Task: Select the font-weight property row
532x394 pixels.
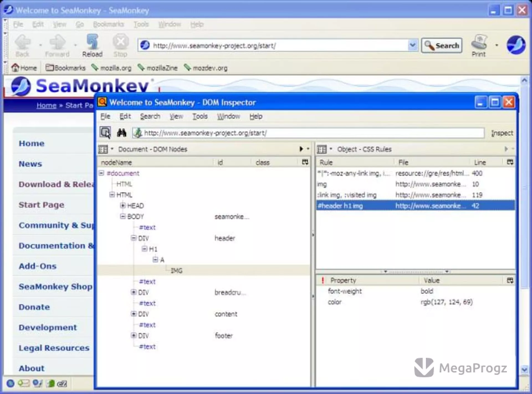Action: (x=416, y=291)
